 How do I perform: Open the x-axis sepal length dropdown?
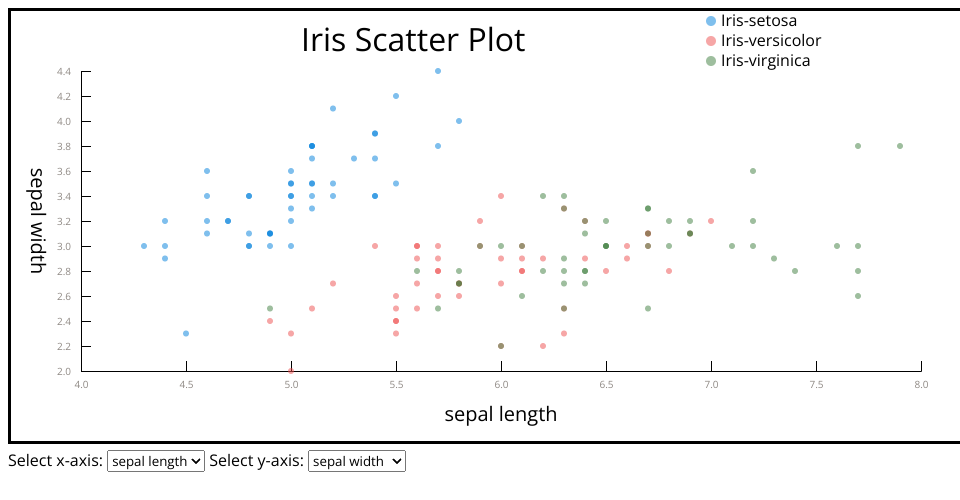(155, 461)
